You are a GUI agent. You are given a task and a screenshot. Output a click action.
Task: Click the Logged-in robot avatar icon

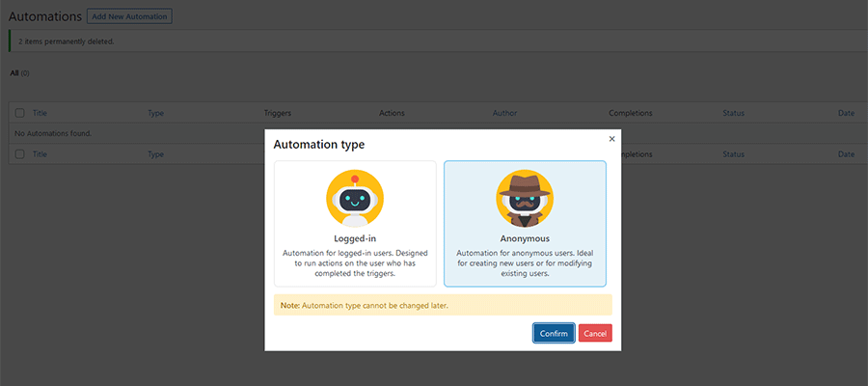(355, 198)
